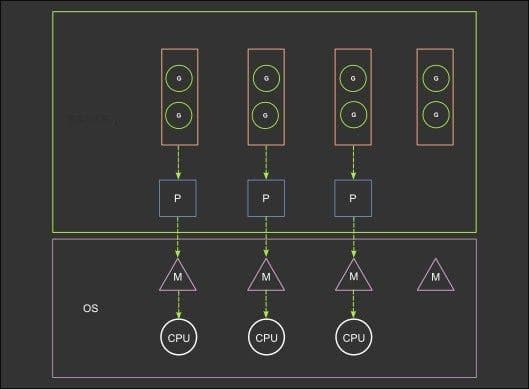Select the lower G circle in rightmost queue
The image size is (529, 389).
tap(436, 115)
